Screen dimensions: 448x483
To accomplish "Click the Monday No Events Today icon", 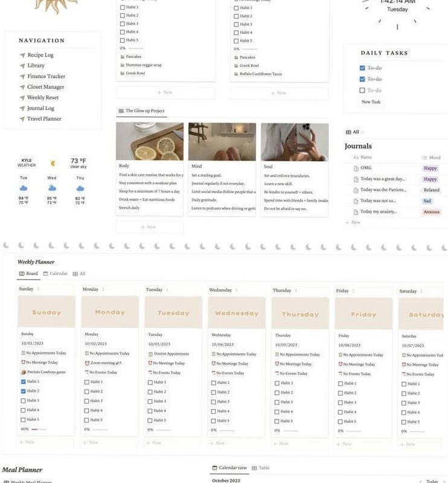I will coord(87,372).
